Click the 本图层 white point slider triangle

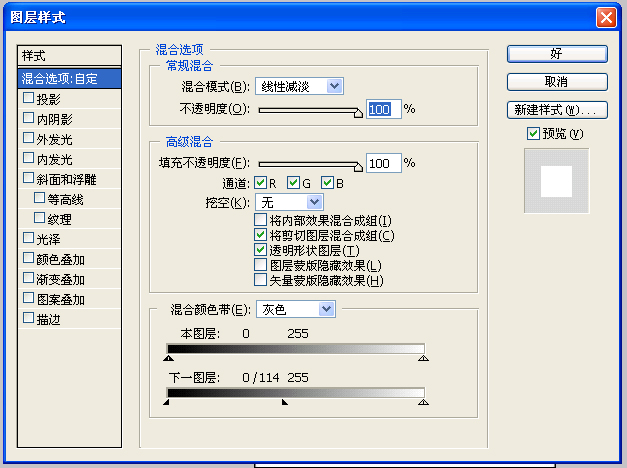tap(423, 358)
